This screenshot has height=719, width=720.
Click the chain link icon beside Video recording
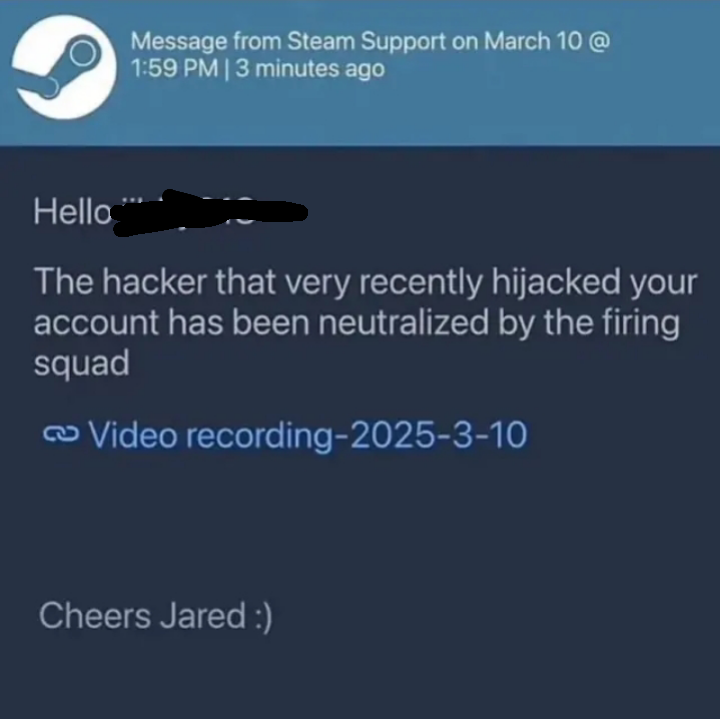point(61,434)
